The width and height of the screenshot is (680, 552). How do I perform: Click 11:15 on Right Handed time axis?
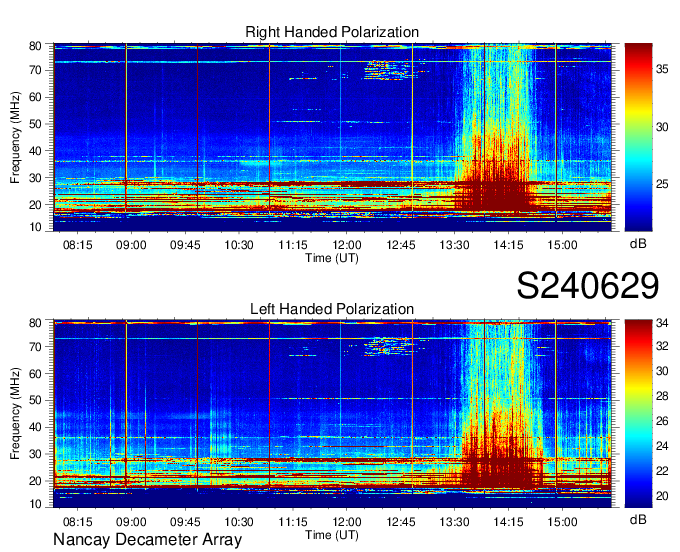(293, 245)
